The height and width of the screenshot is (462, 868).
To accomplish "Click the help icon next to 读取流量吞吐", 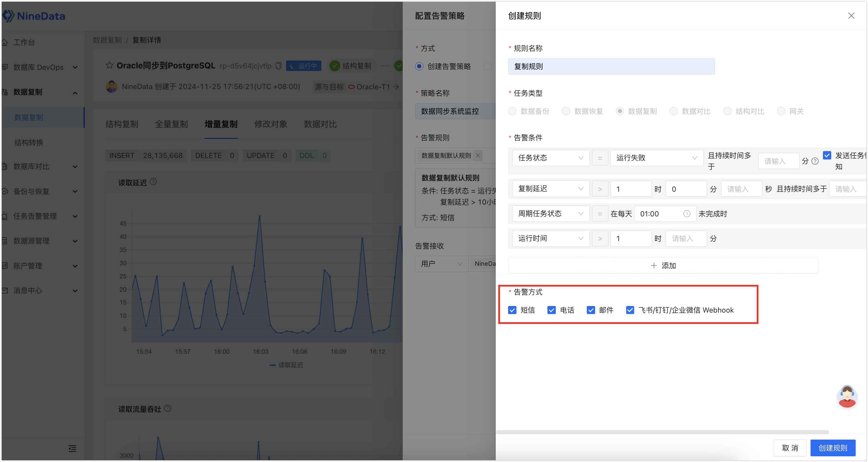I will 167,409.
